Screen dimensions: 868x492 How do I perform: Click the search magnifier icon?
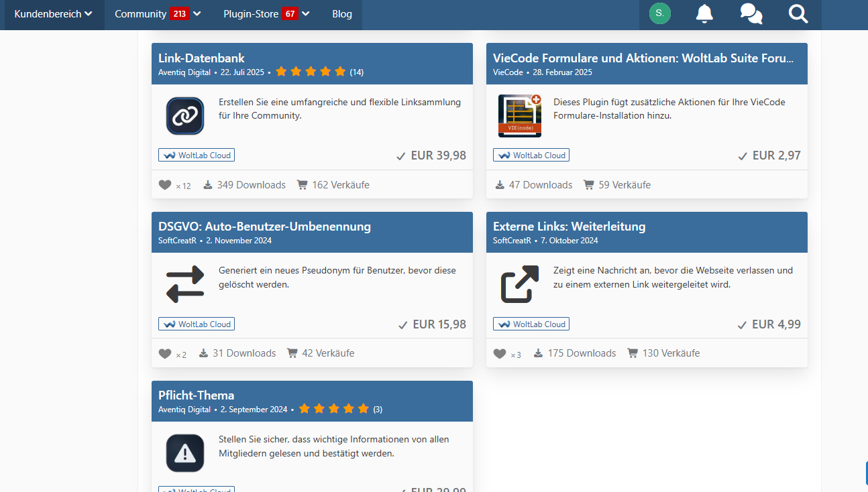coord(798,13)
